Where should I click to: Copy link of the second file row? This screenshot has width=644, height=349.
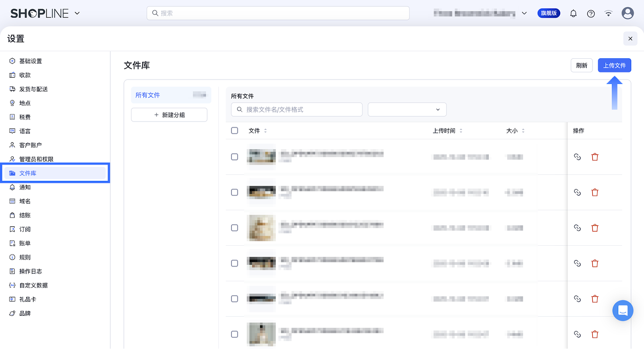click(577, 192)
